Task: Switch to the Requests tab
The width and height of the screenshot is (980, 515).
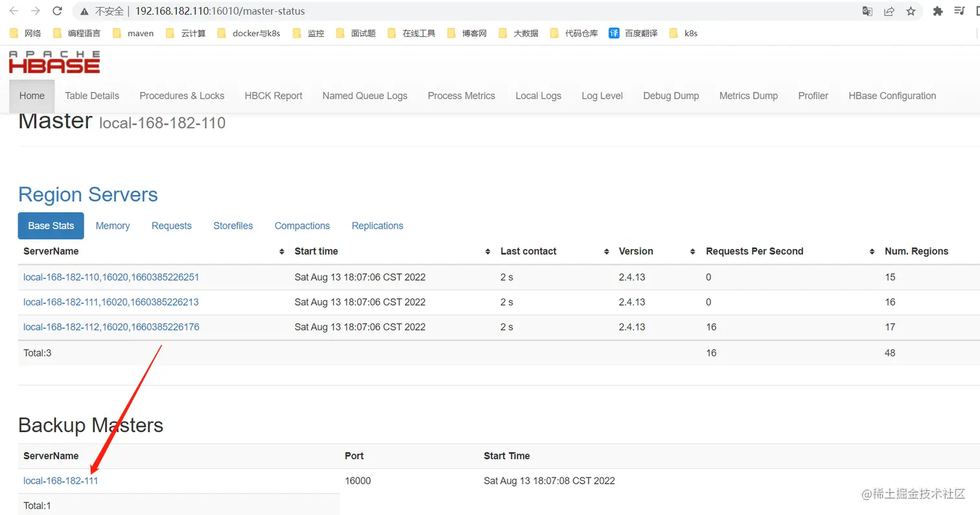Action: pyautogui.click(x=172, y=226)
